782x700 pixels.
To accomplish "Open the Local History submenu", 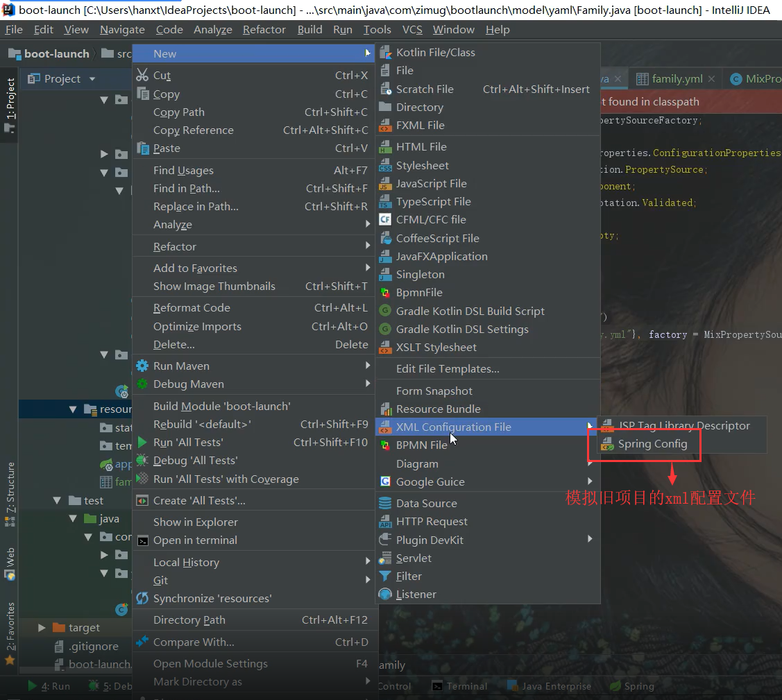I will click(x=255, y=563).
